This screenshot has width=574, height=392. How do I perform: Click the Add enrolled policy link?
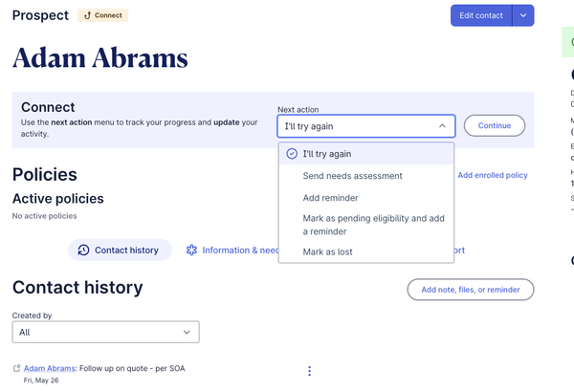(x=492, y=176)
